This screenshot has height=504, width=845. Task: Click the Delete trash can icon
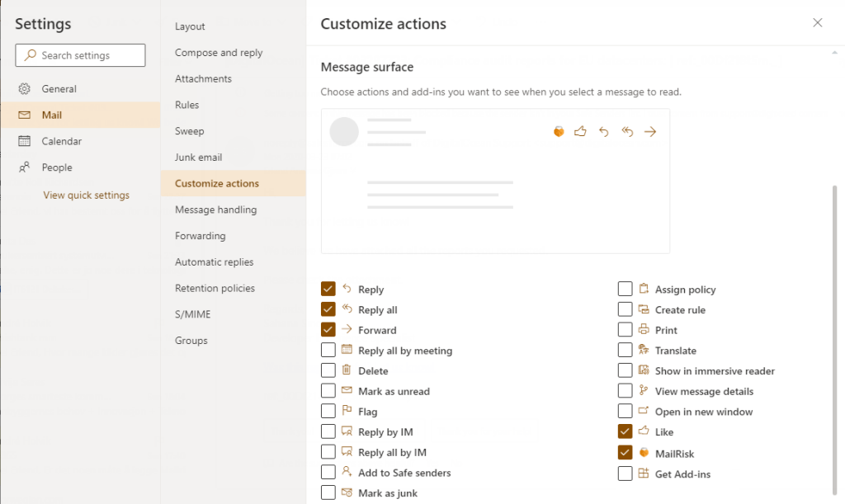pos(347,371)
